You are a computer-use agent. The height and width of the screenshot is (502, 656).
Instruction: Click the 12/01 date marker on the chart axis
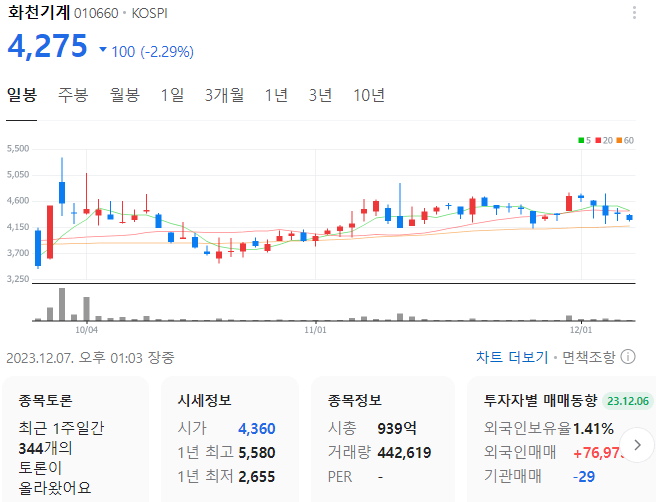coord(581,330)
